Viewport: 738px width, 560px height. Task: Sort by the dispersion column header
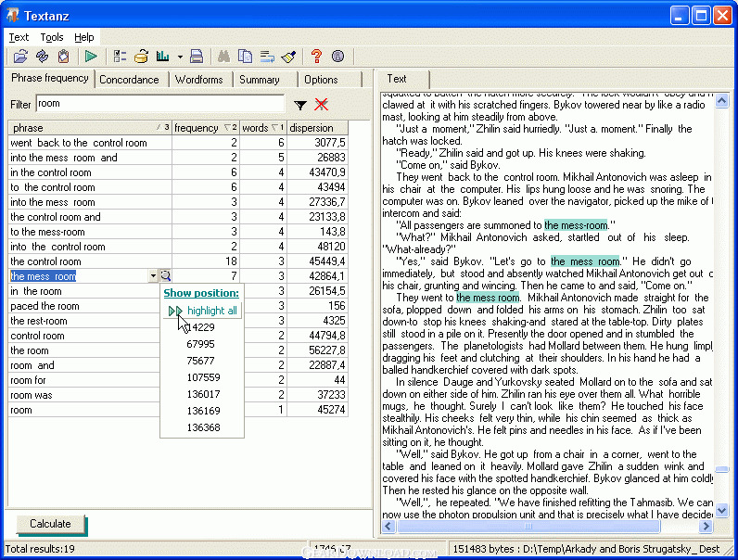pyautogui.click(x=317, y=128)
